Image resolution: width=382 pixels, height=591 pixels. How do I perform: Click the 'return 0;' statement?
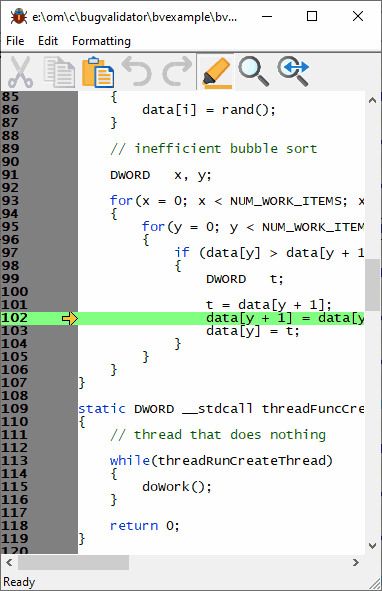pyautogui.click(x=145, y=526)
